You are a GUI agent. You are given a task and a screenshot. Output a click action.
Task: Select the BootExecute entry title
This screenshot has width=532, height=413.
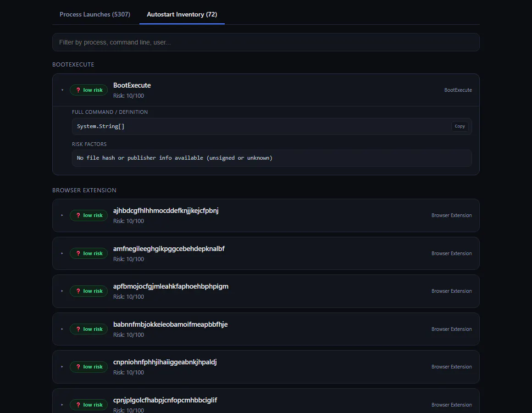132,85
